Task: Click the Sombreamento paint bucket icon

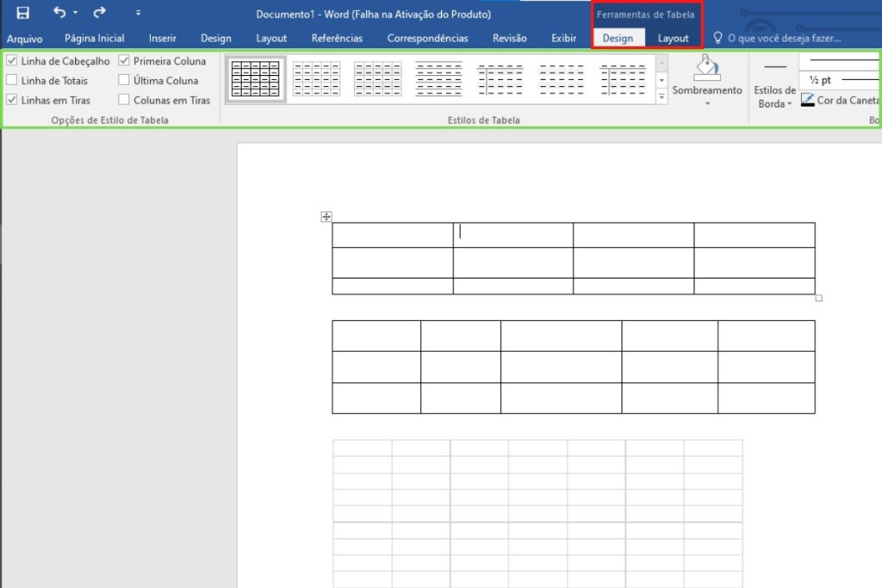Action: point(706,69)
